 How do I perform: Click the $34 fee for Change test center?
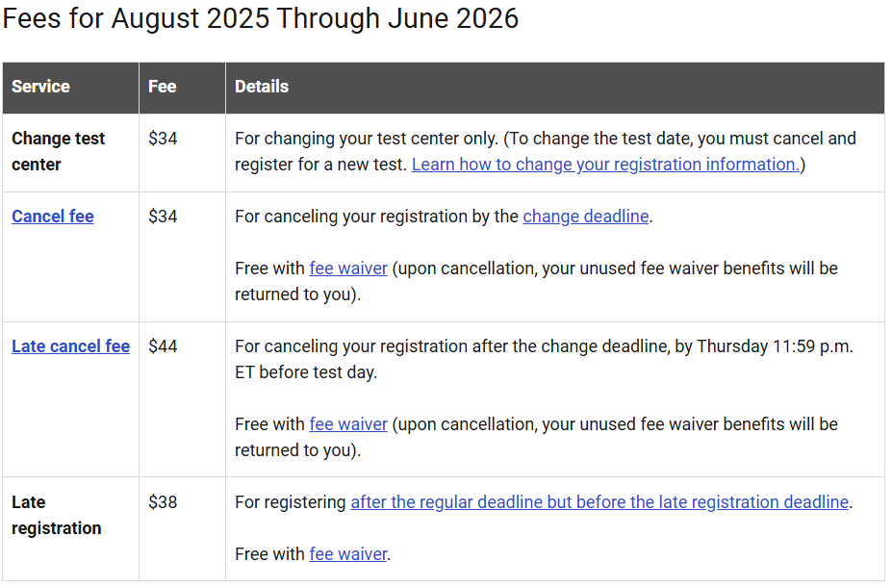tap(164, 139)
